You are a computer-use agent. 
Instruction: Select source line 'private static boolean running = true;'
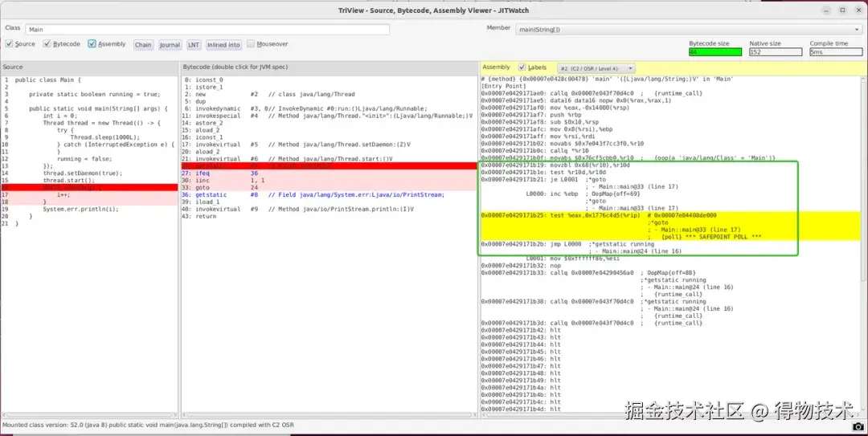pos(94,94)
